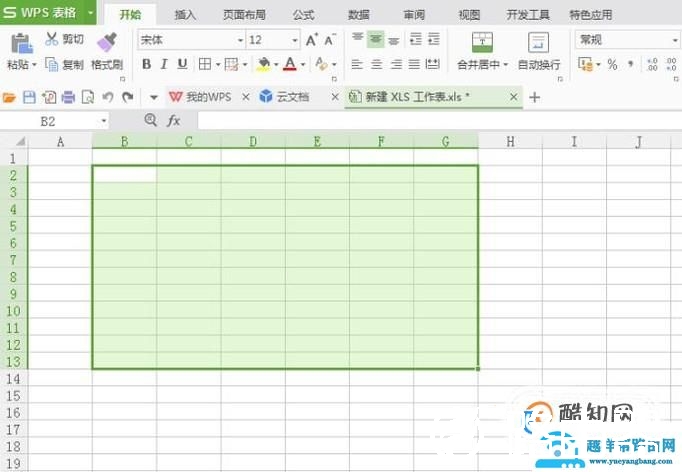The width and height of the screenshot is (682, 472).
Task: Open the font name dropdown 宋体
Action: pyautogui.click(x=240, y=40)
